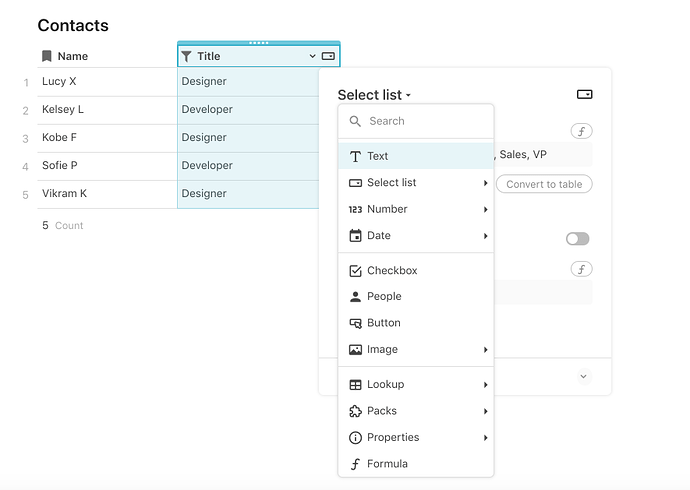Click the select list icon in panel corner
Screen dimensions: 690x490
point(585,95)
